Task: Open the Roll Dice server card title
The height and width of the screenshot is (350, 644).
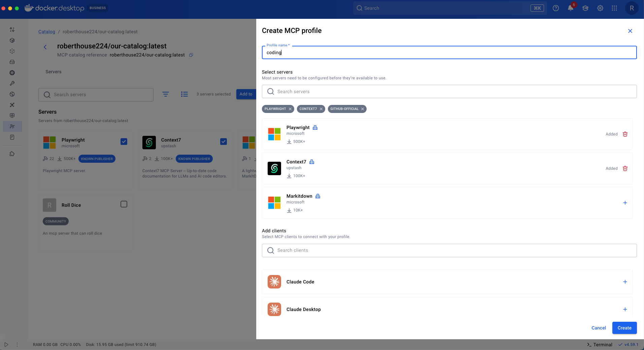Action: point(71,205)
